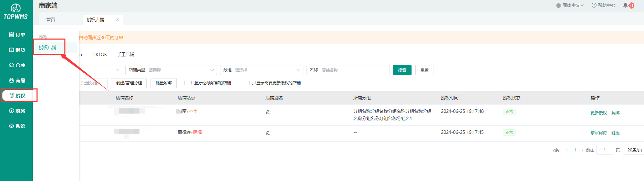This screenshot has height=181, width=644.
Task: Open the 系统 system sidebar menu
Action: click(x=17, y=126)
